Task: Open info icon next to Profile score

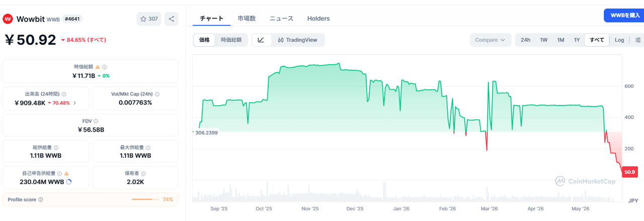Action: [x=41, y=199]
